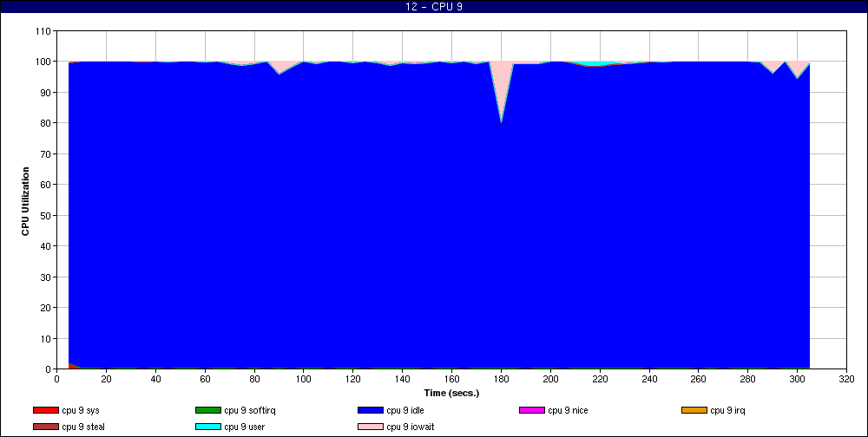The image size is (868, 437).
Task: Select the 'cpu 9 irq' legend label
Action: click(728, 411)
